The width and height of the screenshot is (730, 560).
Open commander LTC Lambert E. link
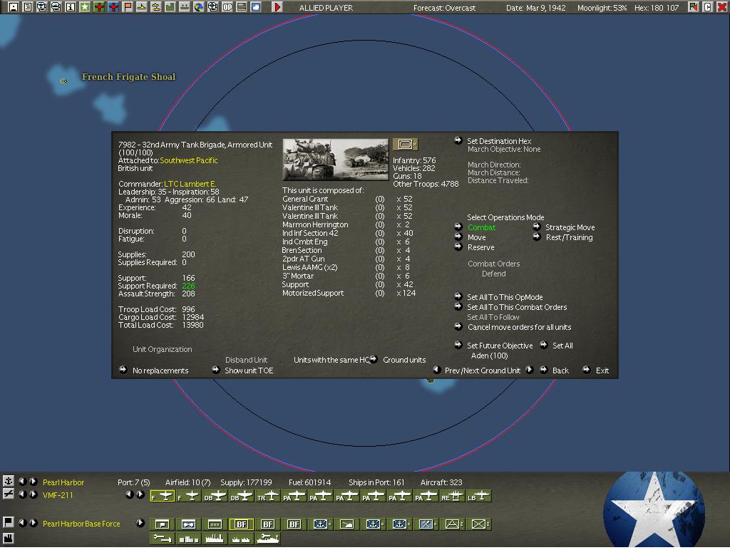pyautogui.click(x=190, y=184)
